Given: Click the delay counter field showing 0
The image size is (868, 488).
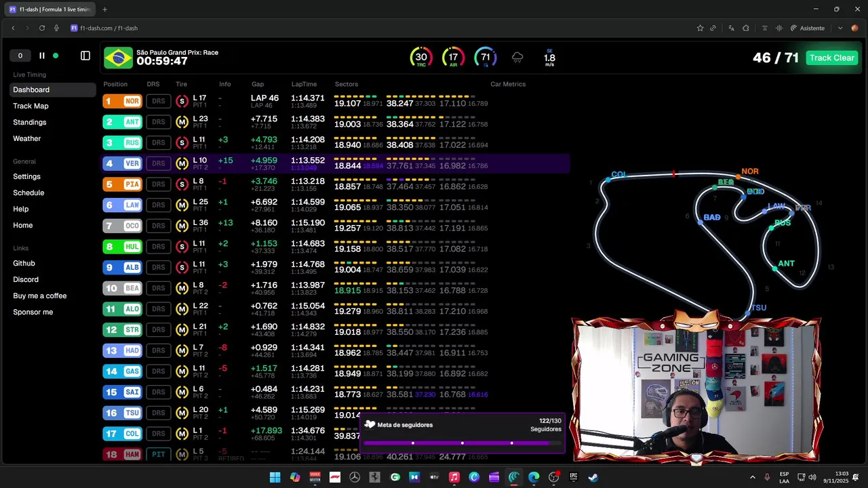Looking at the screenshot, I should (20, 56).
